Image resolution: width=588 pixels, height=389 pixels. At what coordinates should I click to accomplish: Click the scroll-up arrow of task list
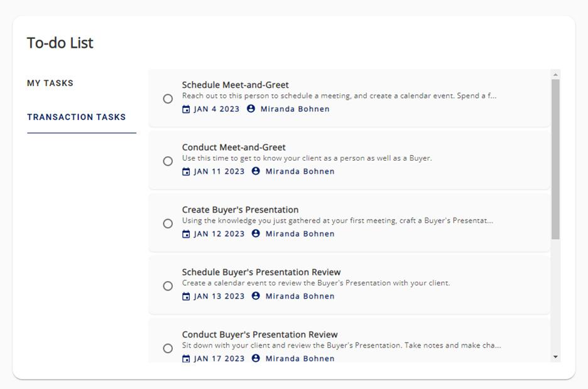coord(556,75)
